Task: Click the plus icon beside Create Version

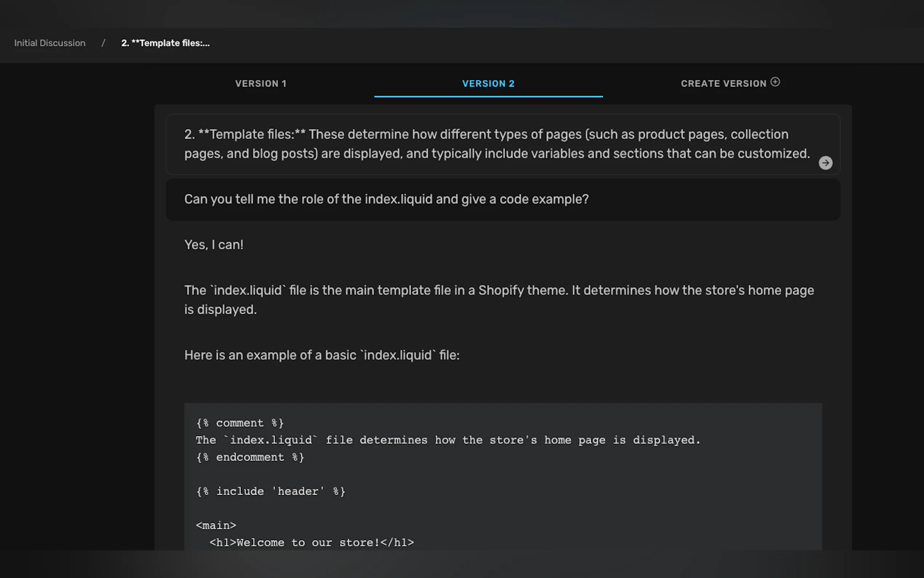Action: pos(775,82)
